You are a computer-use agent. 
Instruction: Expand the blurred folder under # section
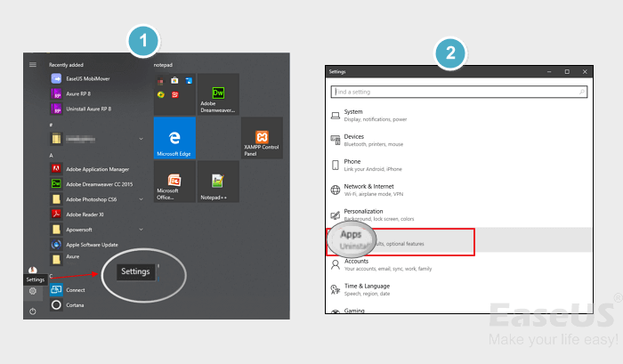tap(141, 139)
